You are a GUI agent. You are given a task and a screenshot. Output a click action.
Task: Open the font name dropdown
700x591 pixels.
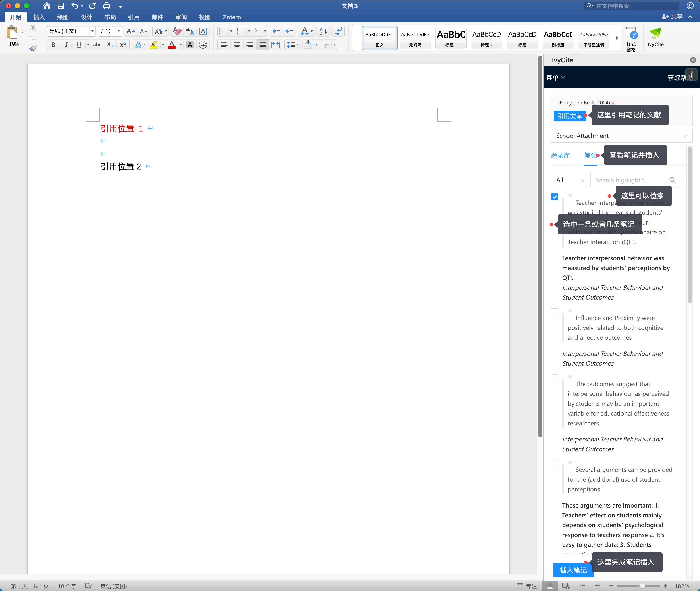tap(92, 31)
